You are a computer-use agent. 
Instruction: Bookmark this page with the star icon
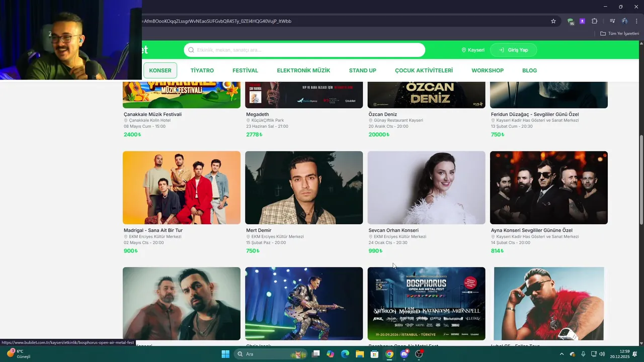(x=553, y=21)
